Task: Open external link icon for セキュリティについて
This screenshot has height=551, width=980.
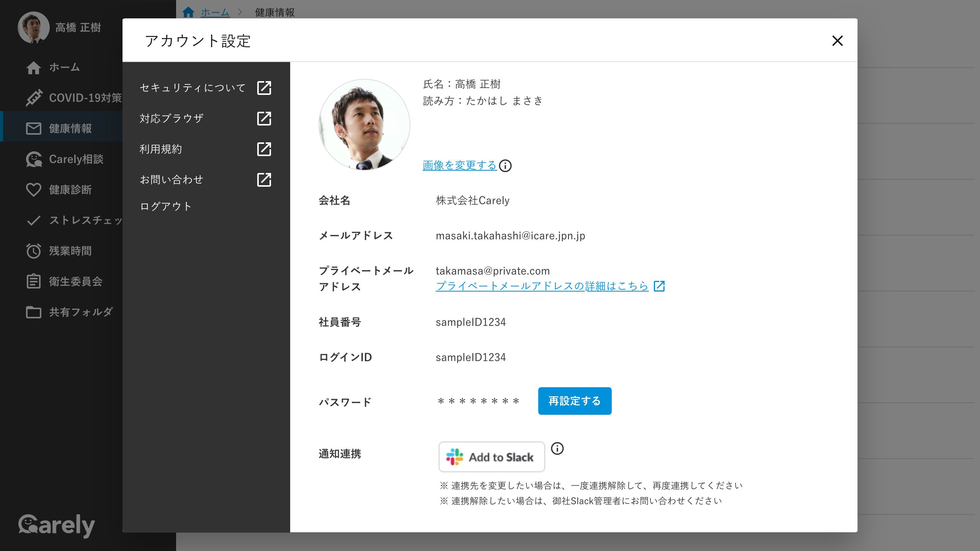Action: coord(264,88)
